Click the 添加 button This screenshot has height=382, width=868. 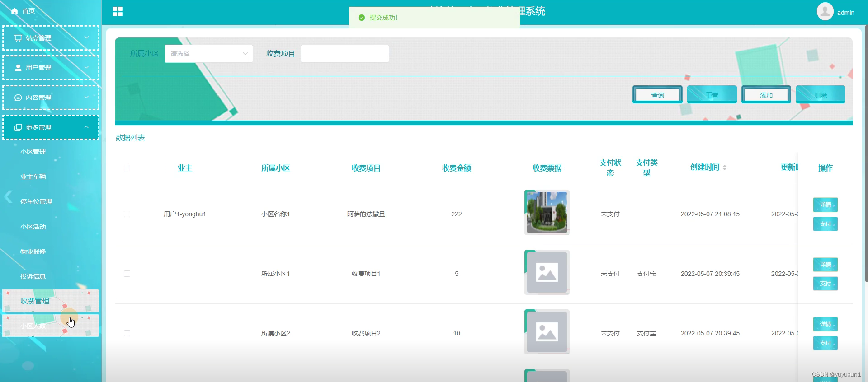(766, 95)
